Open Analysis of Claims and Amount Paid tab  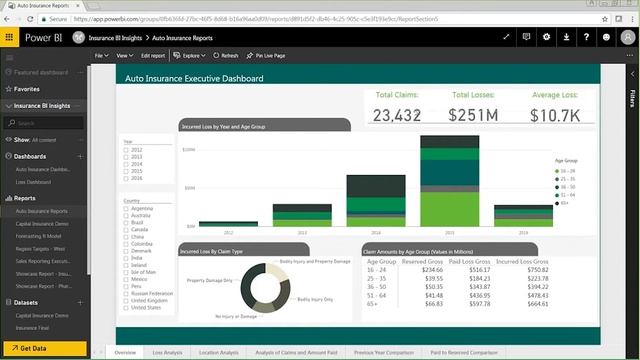296,352
